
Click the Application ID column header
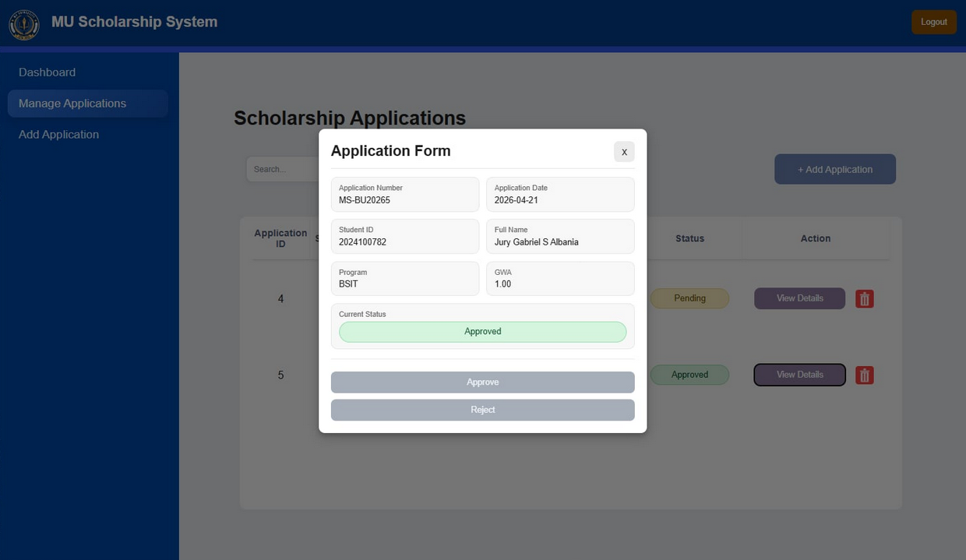(x=280, y=238)
